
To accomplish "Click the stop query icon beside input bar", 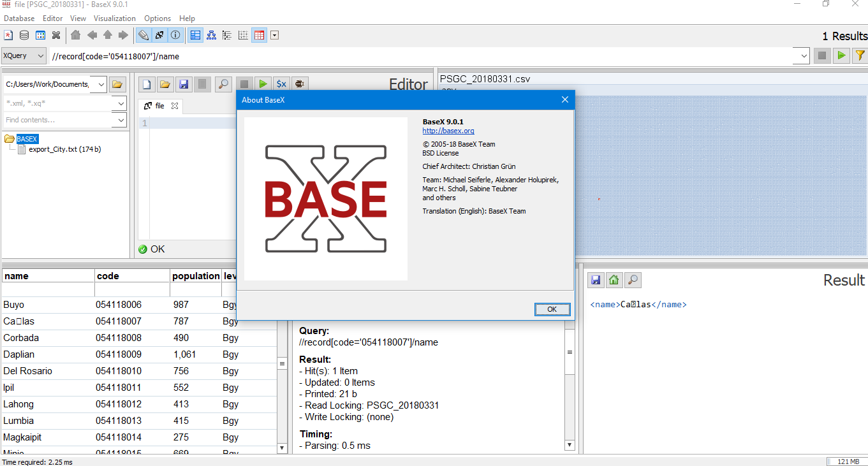I will [822, 56].
